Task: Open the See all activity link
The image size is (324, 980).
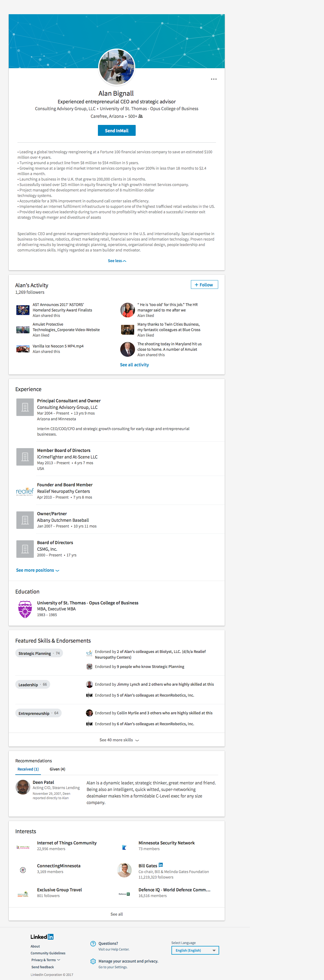Action: click(x=134, y=364)
